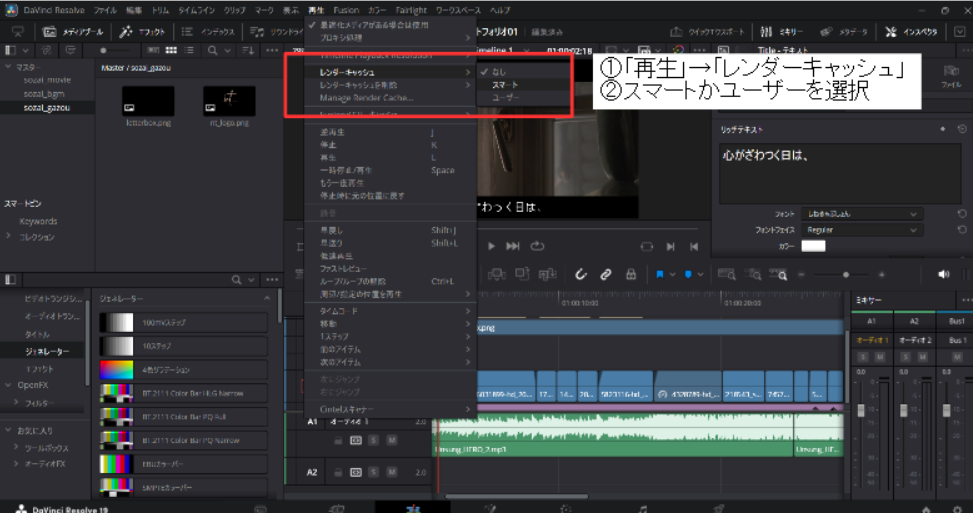Toggle the インスペクタ (Inspector) panel button
This screenshot has width=973, height=513.
tap(911, 32)
